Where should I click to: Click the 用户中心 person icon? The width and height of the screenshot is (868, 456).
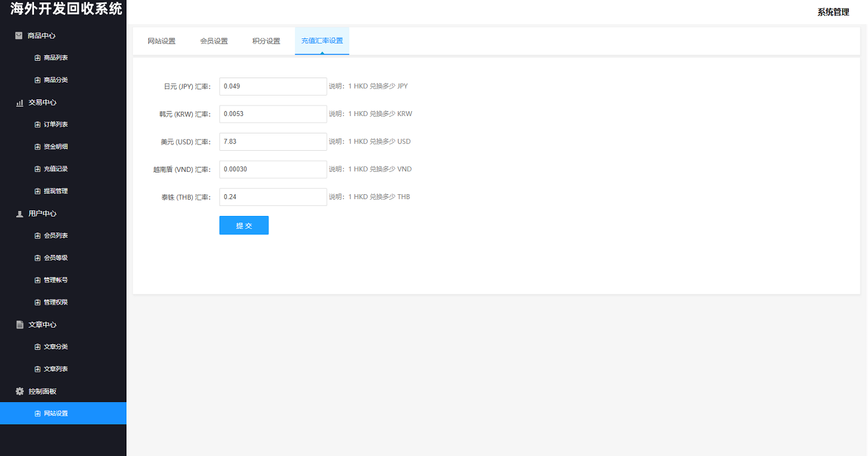tap(19, 213)
